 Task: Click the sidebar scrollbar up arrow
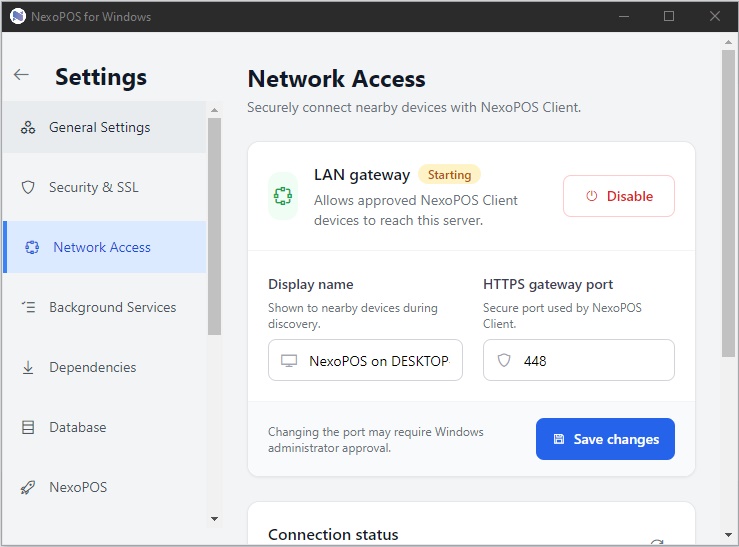tap(214, 110)
